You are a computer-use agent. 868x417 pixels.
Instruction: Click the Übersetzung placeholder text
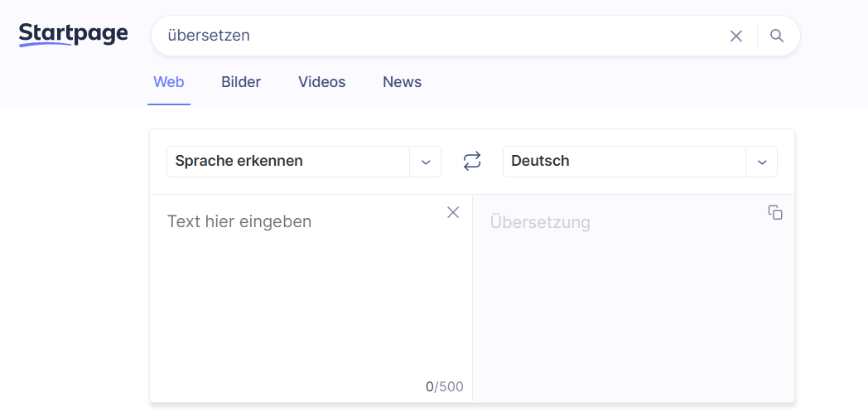coord(540,222)
